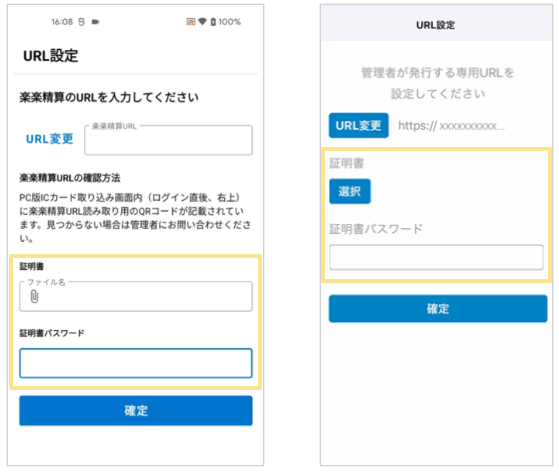Click the 100% battery percentage text
Screen dimensions: 559x473
click(x=230, y=22)
